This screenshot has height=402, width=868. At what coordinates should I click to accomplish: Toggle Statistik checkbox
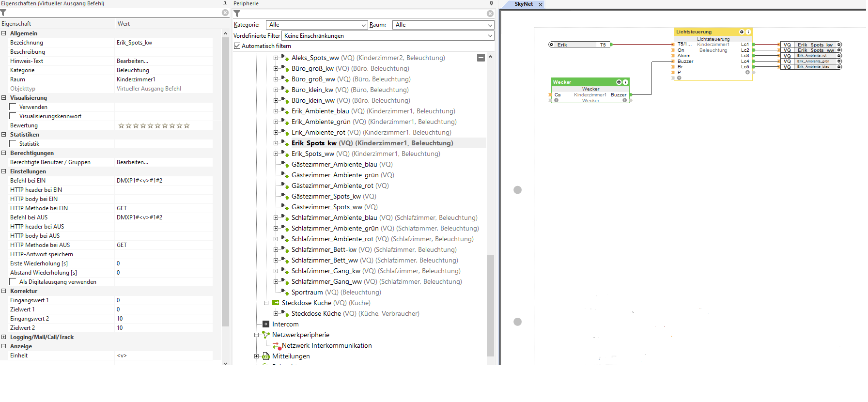click(x=13, y=144)
